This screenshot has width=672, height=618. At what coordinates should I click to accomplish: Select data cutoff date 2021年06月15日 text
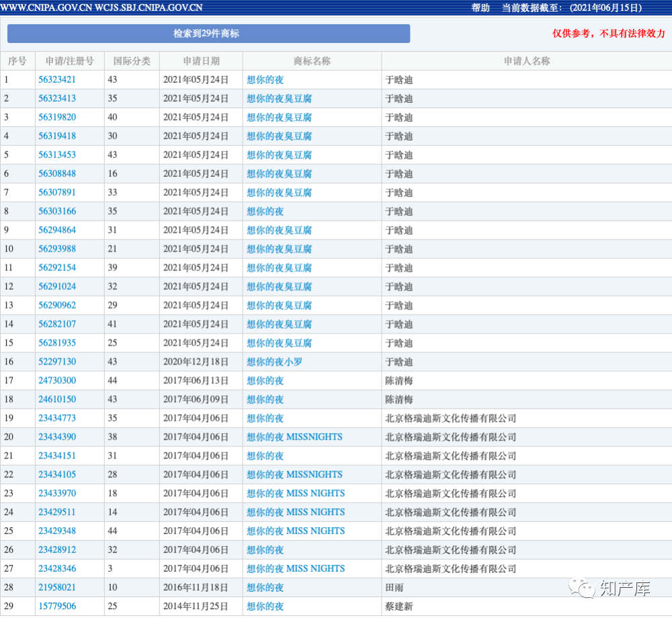pyautogui.click(x=605, y=7)
